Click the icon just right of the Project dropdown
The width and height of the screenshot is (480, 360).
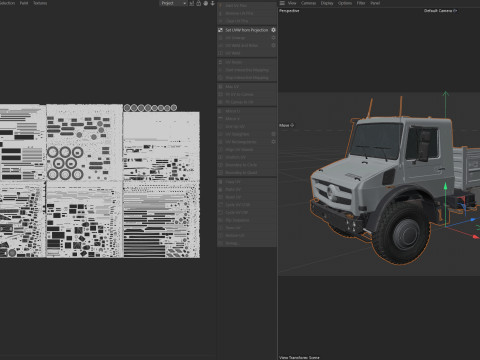pyautogui.click(x=192, y=3)
